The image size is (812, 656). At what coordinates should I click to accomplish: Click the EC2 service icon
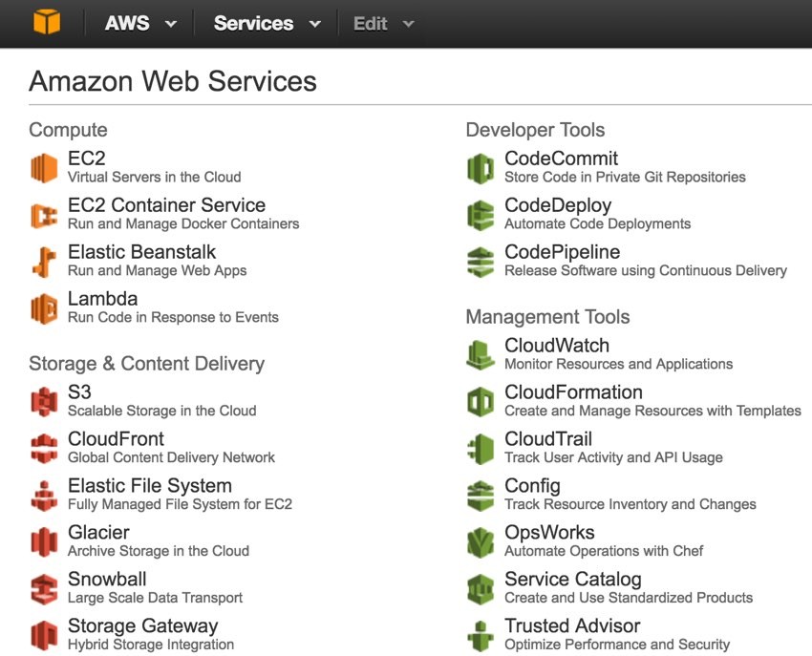(44, 168)
